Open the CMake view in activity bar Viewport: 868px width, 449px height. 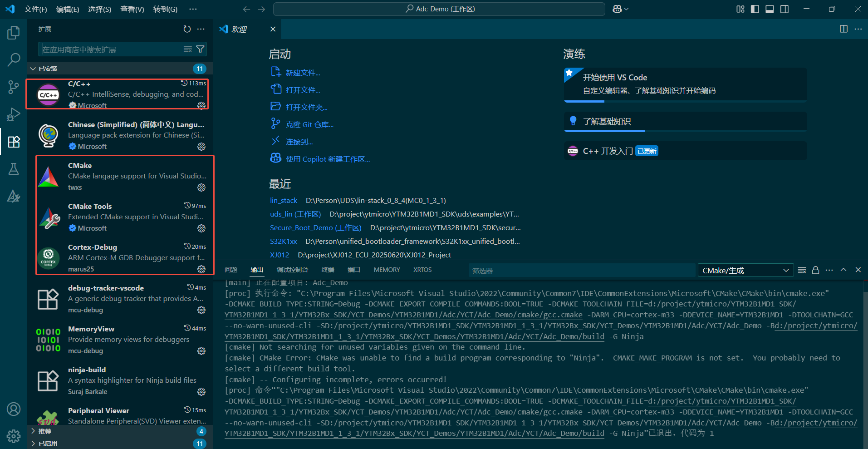tap(14, 196)
